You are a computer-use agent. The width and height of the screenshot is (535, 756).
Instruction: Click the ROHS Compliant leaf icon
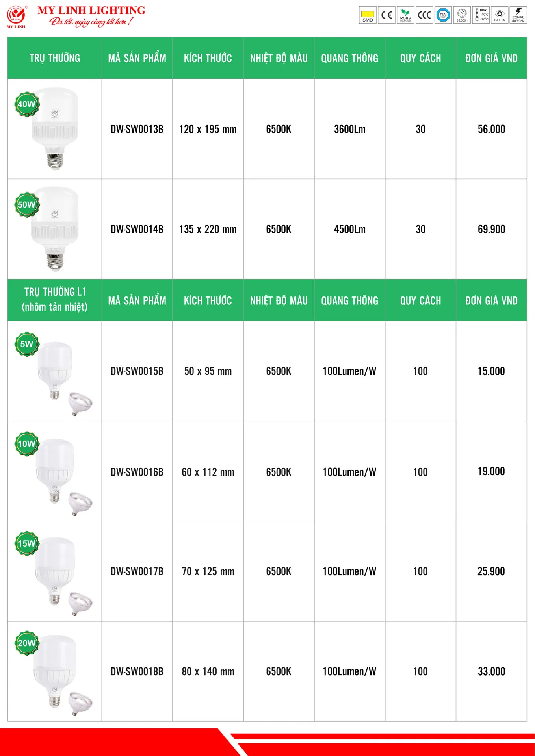405,15
